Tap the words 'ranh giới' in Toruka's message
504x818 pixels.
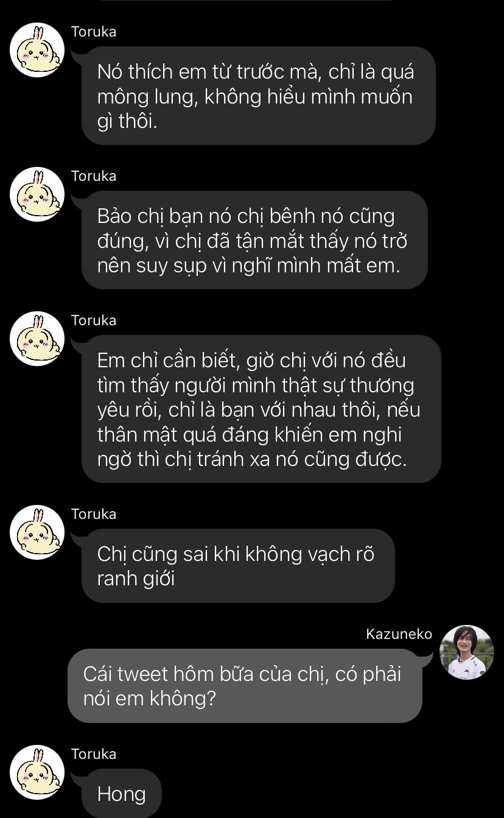pos(136,578)
